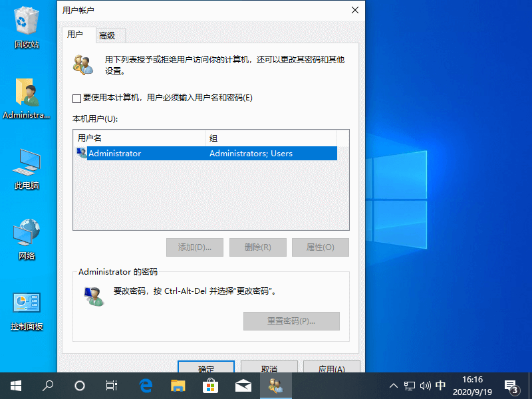Open the notification center icon

point(511,386)
